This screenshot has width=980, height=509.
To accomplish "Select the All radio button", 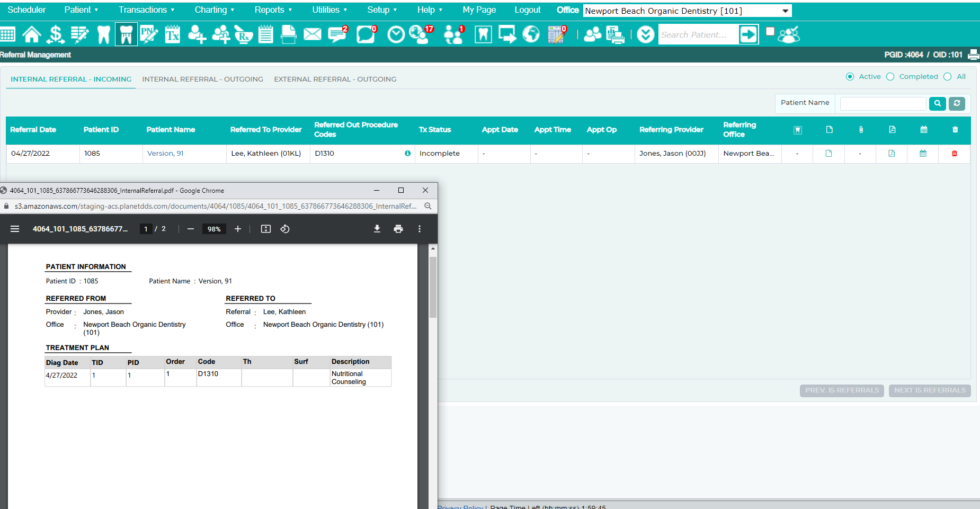I will [948, 77].
